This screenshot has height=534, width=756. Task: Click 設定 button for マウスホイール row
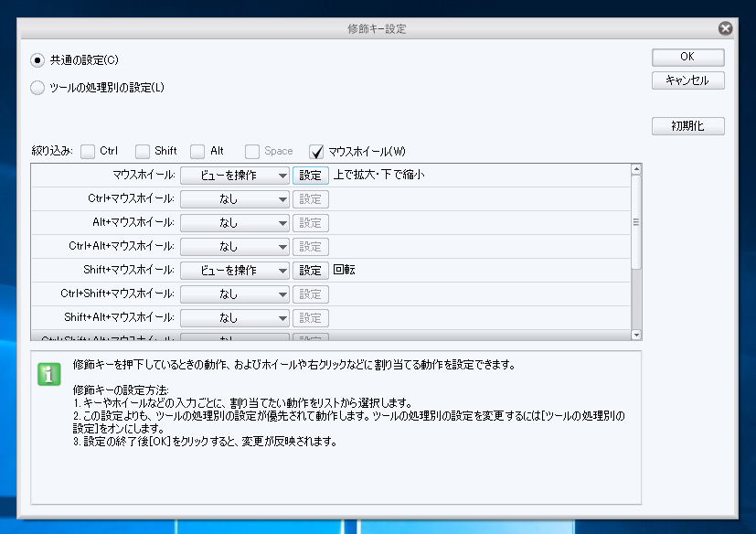pos(311,176)
